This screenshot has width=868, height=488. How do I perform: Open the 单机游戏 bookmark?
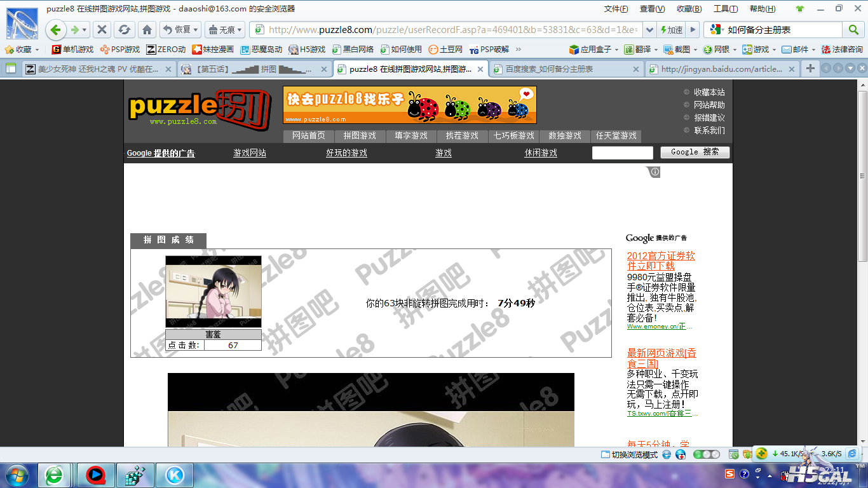tap(72, 49)
